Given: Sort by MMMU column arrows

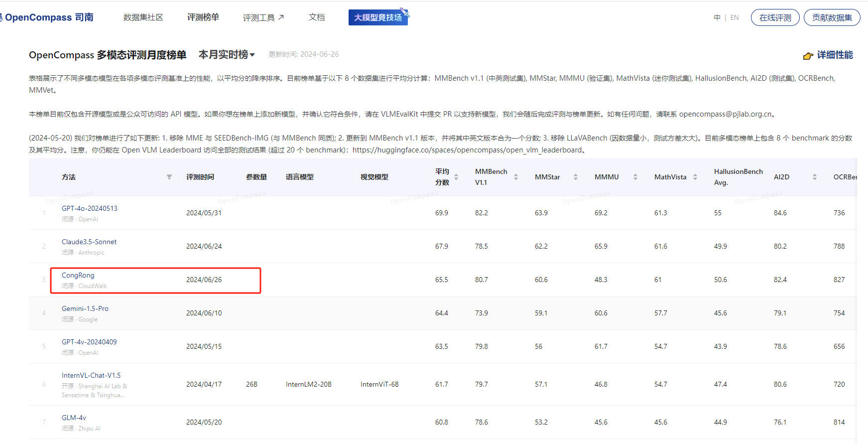Looking at the screenshot, I should tap(635, 177).
